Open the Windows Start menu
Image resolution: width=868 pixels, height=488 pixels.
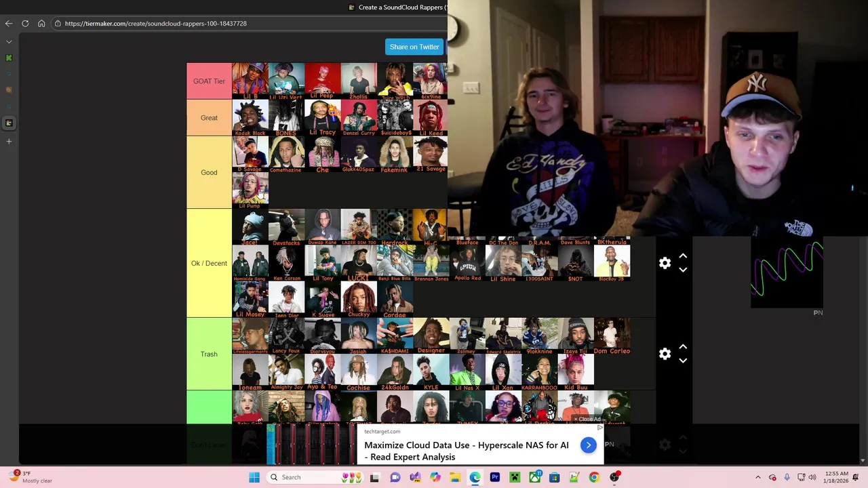[x=254, y=477]
